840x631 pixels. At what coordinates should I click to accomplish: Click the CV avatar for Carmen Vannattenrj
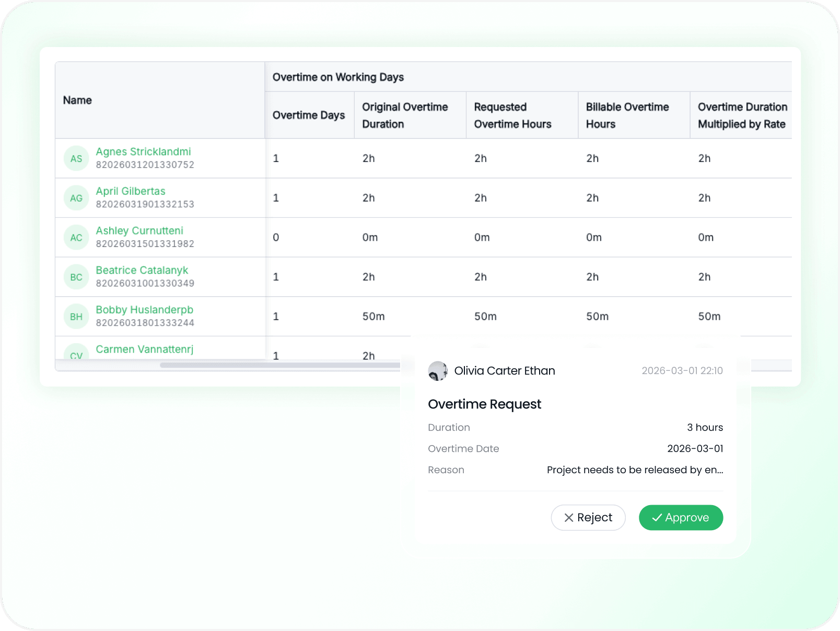pos(76,353)
